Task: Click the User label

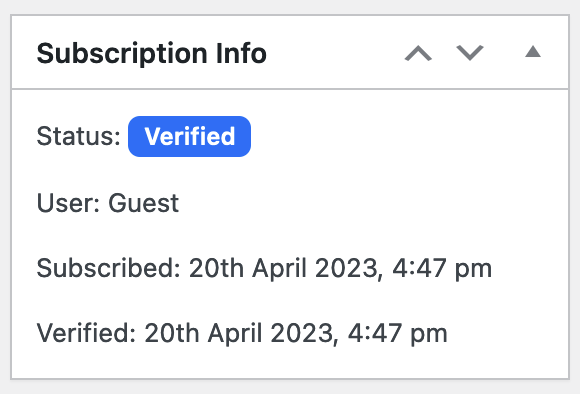Action: pyautogui.click(x=68, y=203)
